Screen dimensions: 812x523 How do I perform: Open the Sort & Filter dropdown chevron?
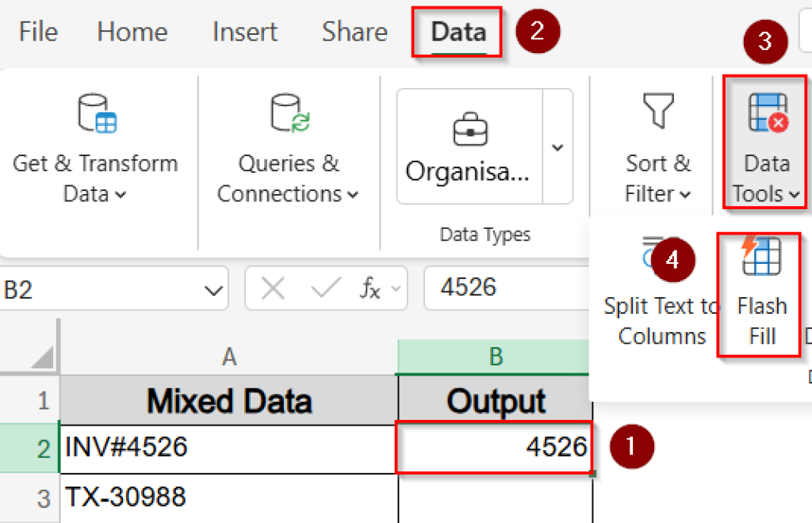click(x=685, y=195)
